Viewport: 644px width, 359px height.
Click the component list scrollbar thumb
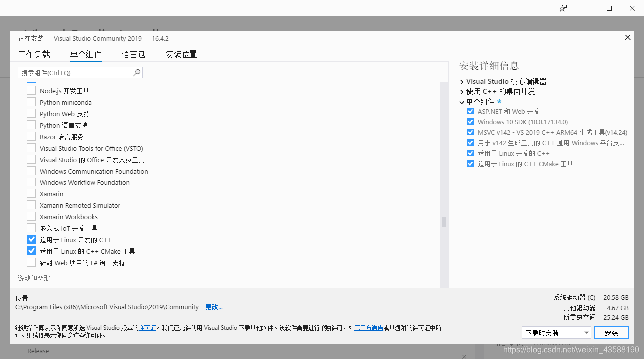(444, 222)
